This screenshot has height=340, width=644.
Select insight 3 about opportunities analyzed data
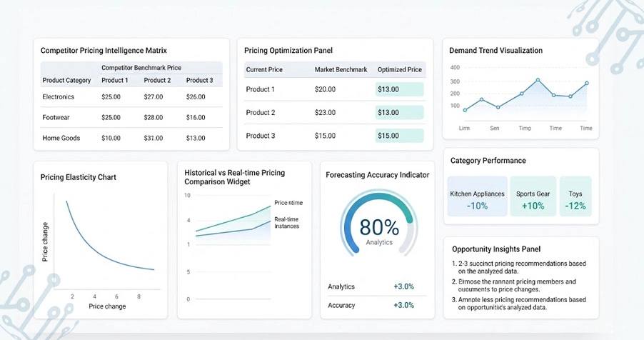coord(519,304)
